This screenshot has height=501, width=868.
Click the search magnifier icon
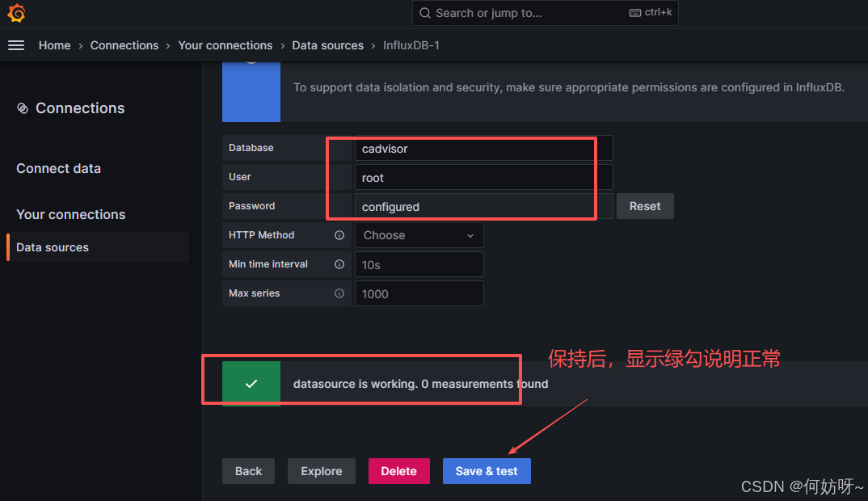[424, 13]
